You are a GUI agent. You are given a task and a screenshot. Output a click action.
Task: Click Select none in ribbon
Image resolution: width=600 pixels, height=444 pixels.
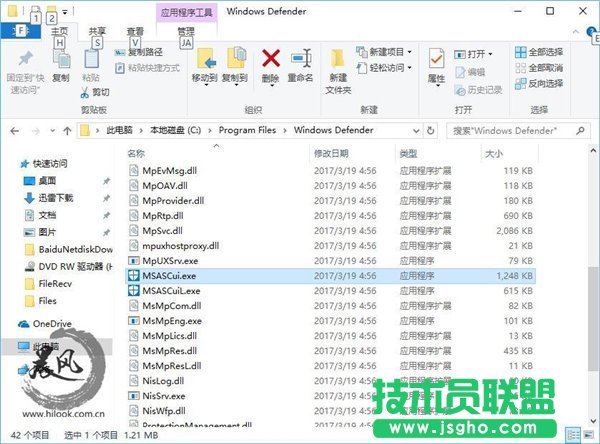point(539,68)
